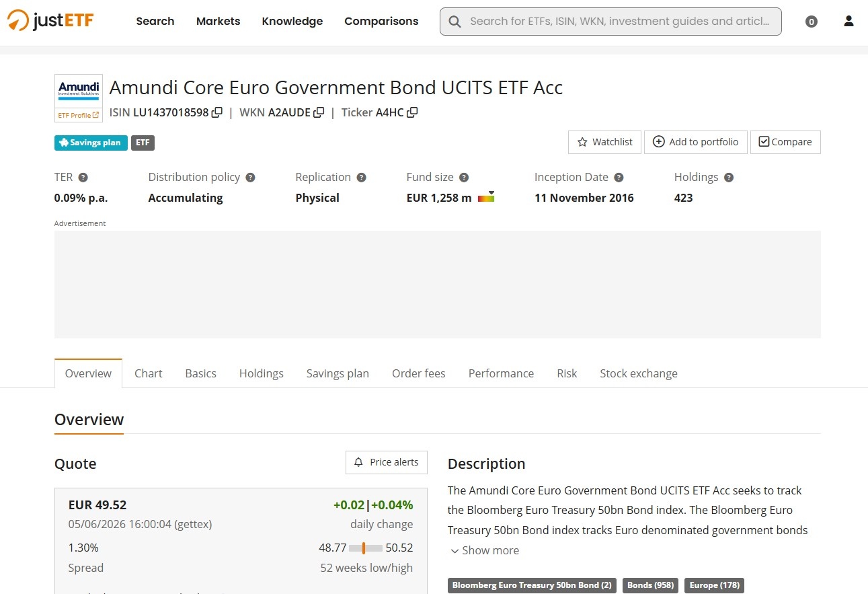Switch to the Risk tab
Image resolution: width=868 pixels, height=594 pixels.
[567, 373]
